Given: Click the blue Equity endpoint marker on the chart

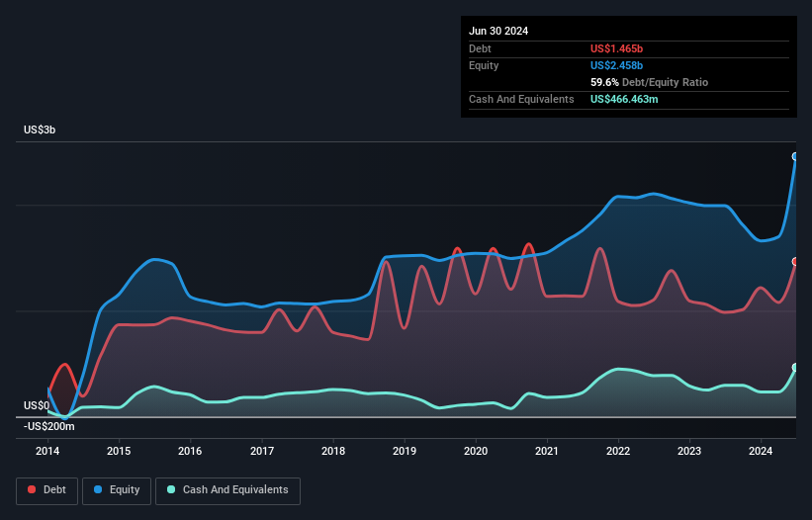Looking at the screenshot, I should click(x=795, y=156).
